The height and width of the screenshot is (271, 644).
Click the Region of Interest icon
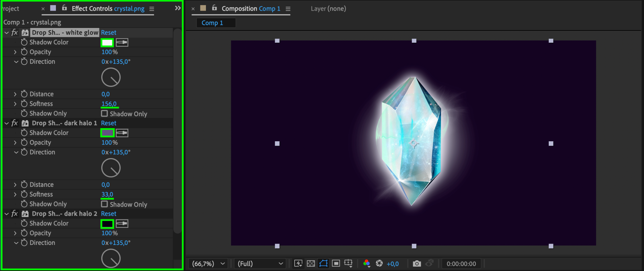pyautogui.click(x=336, y=263)
